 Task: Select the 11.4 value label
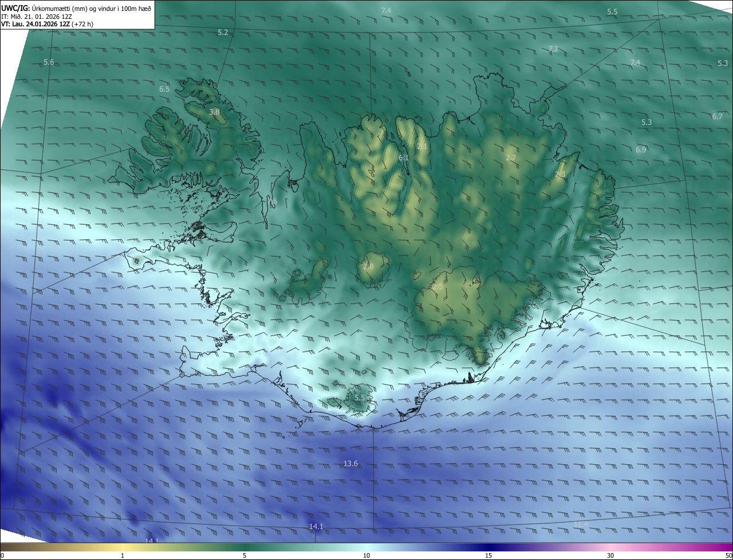coord(581,524)
